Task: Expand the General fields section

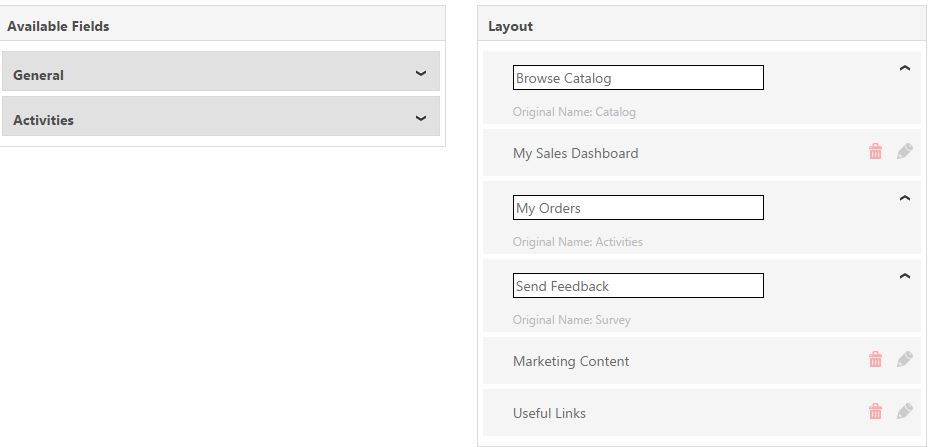Action: click(x=421, y=74)
